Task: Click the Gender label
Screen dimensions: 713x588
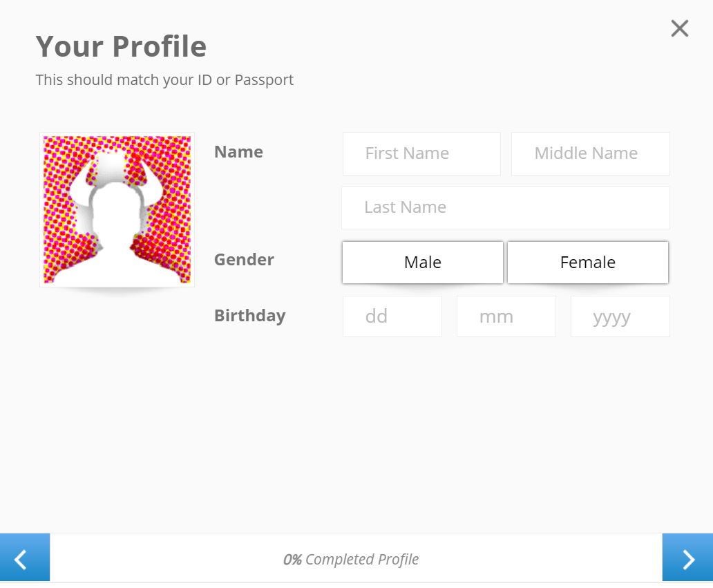Action: click(244, 260)
